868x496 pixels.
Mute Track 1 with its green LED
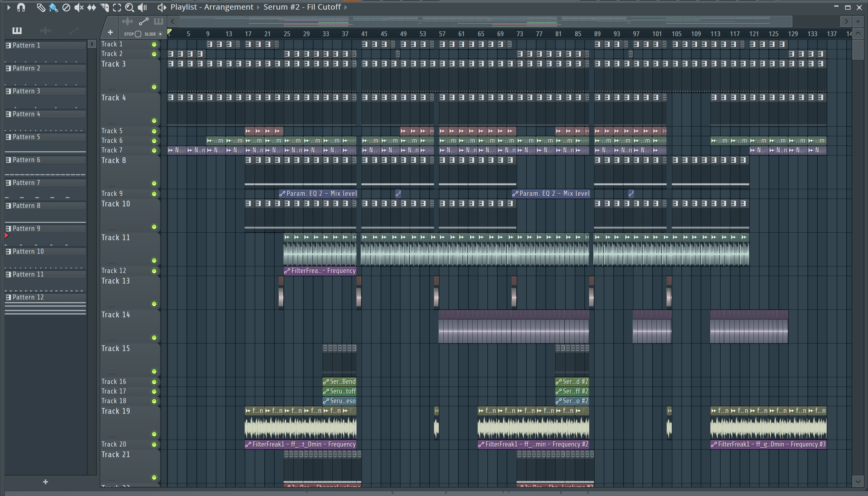click(154, 44)
